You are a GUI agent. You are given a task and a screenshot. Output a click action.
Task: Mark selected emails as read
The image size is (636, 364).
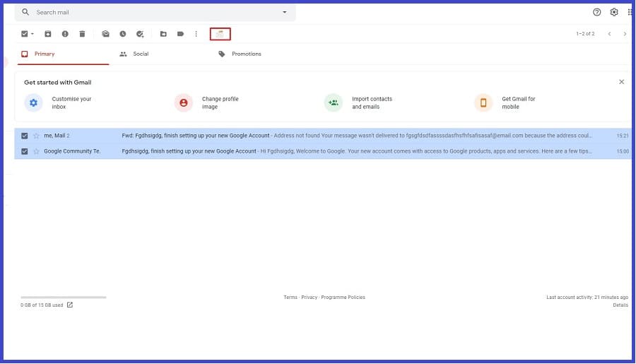(x=105, y=34)
